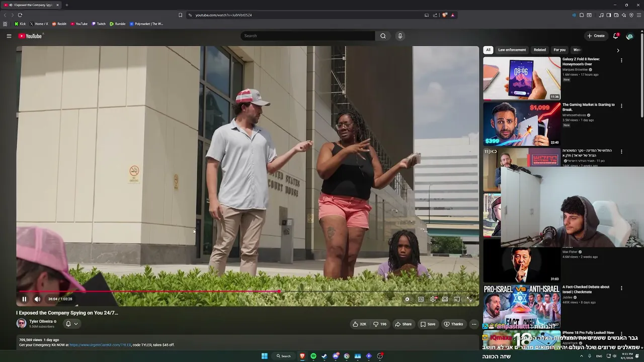Open Leo AI sparkle icon
The height and width of the screenshot is (362, 644).
click(624, 15)
